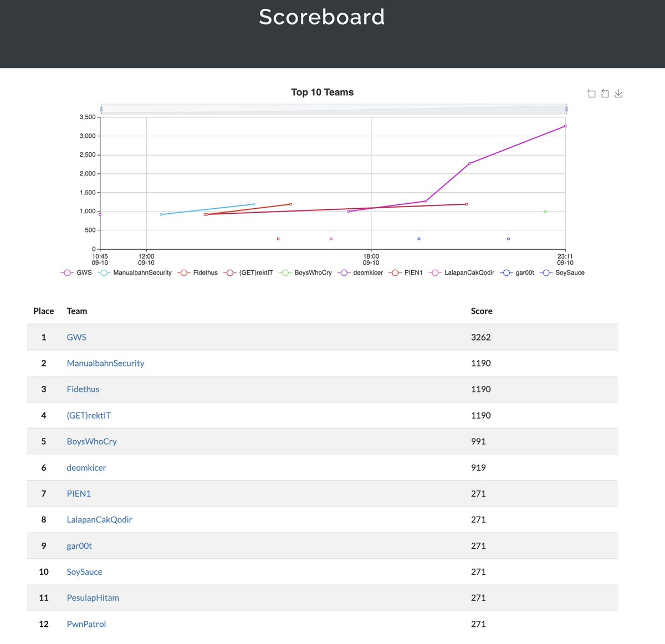Hide the Fidethus line on the chart

point(204,272)
